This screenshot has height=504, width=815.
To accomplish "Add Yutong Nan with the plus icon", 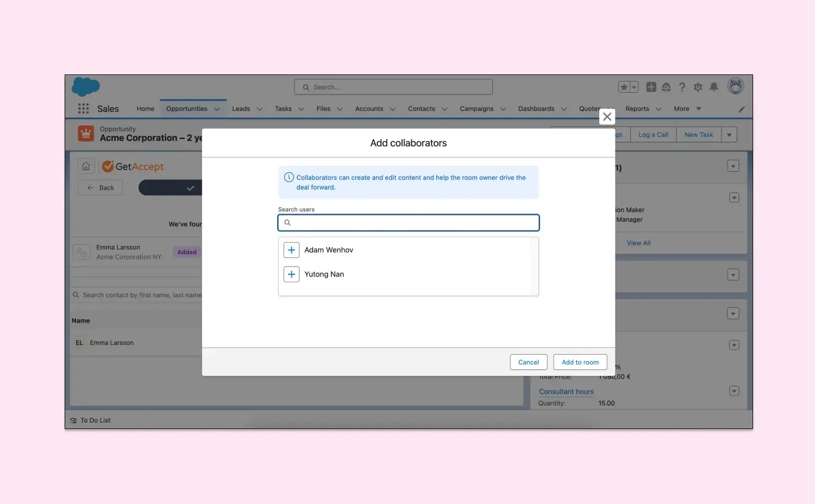I will (x=291, y=274).
